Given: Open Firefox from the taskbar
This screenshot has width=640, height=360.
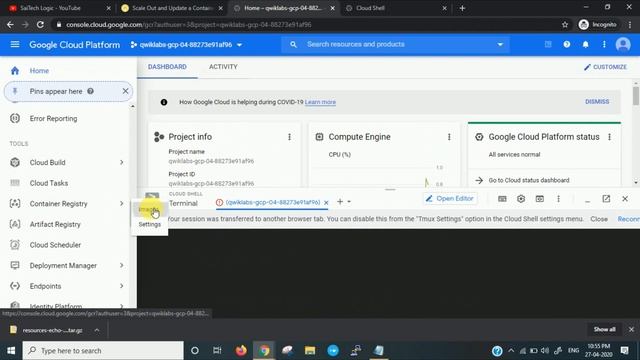Looking at the screenshot, I should coord(241,351).
